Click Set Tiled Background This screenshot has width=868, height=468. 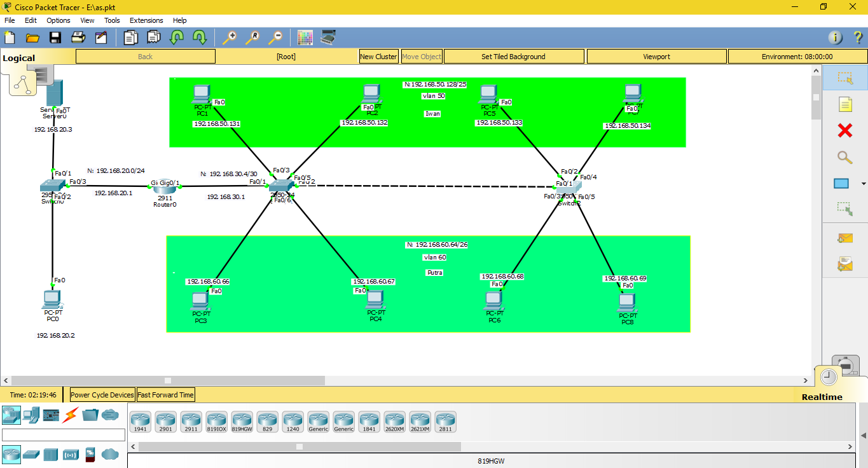click(x=513, y=56)
